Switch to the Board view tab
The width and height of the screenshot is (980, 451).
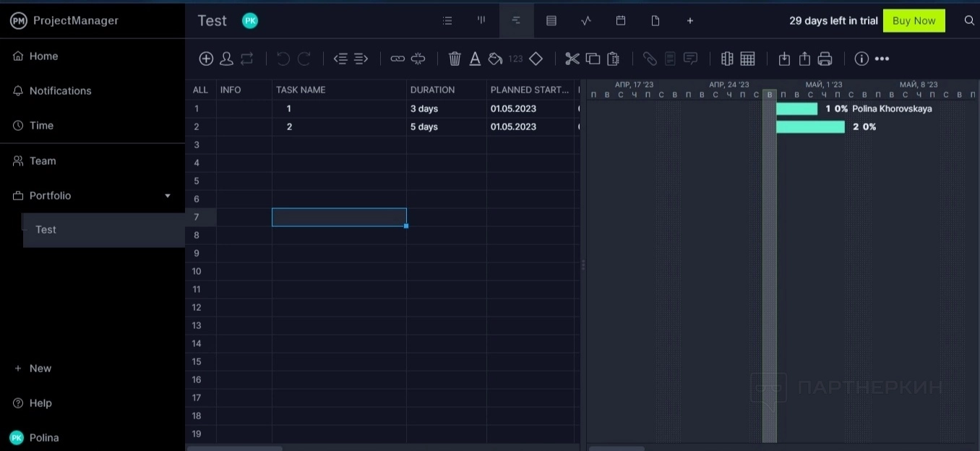click(x=481, y=21)
